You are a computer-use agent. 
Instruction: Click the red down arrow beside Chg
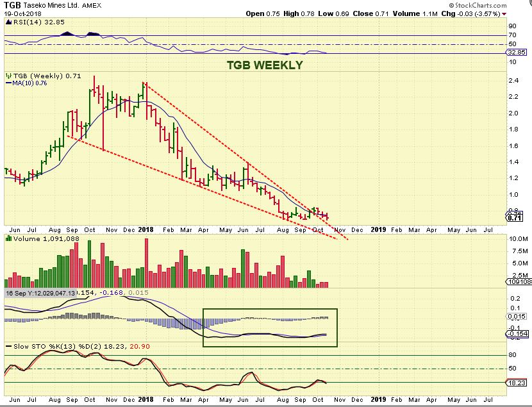[x=504, y=14]
